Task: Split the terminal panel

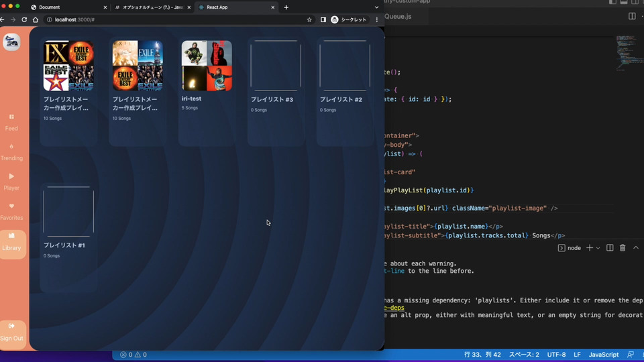Action: pyautogui.click(x=610, y=248)
